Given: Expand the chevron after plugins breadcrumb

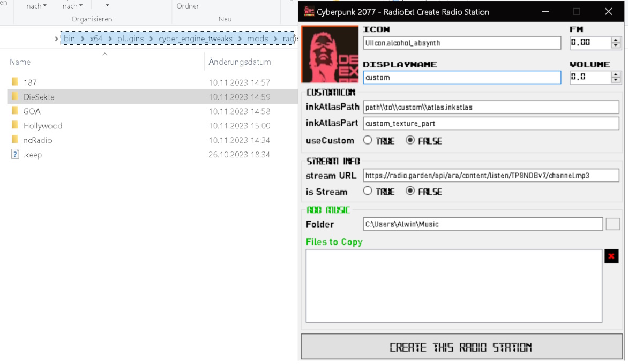Looking at the screenshot, I should 151,39.
